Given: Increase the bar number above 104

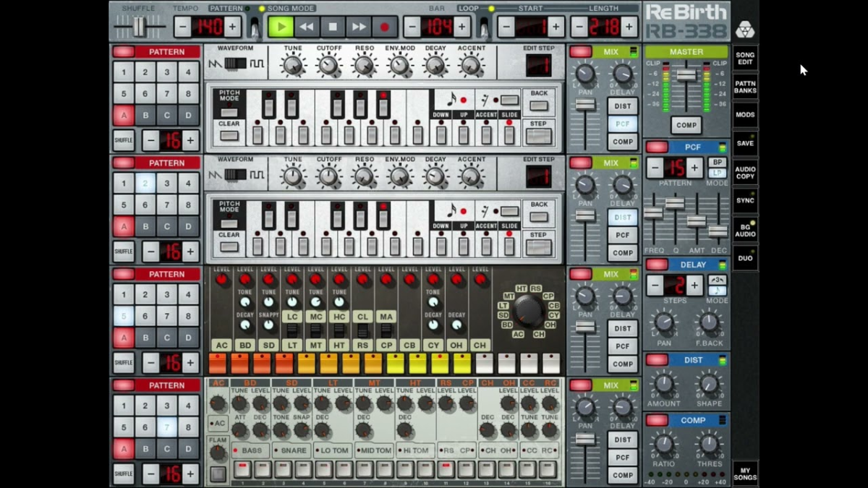Looking at the screenshot, I should (461, 27).
